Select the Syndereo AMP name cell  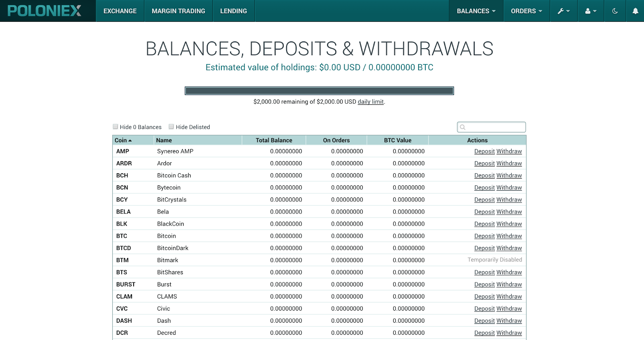pyautogui.click(x=175, y=151)
